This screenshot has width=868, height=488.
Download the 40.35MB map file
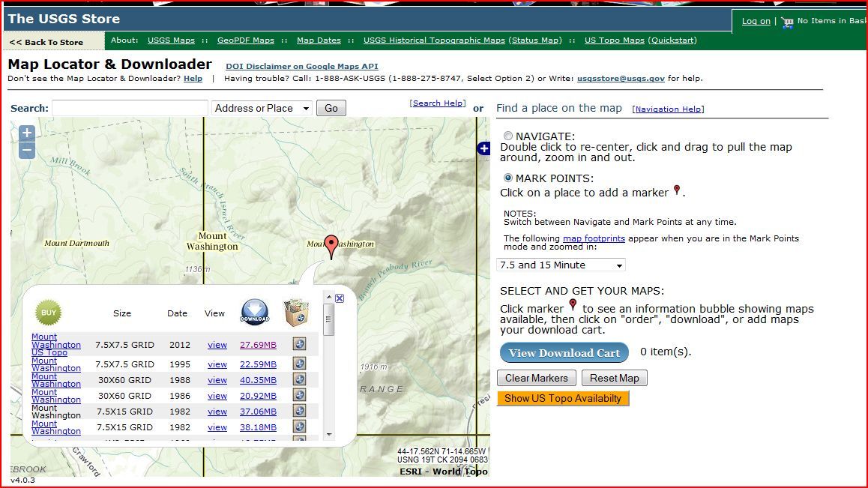(258, 380)
